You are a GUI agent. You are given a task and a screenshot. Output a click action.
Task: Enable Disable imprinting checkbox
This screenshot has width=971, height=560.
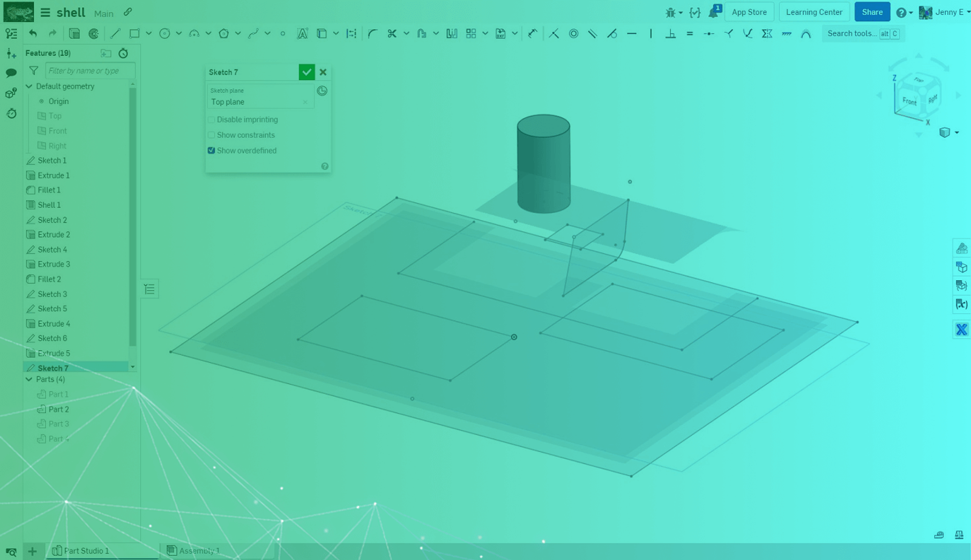coord(212,120)
